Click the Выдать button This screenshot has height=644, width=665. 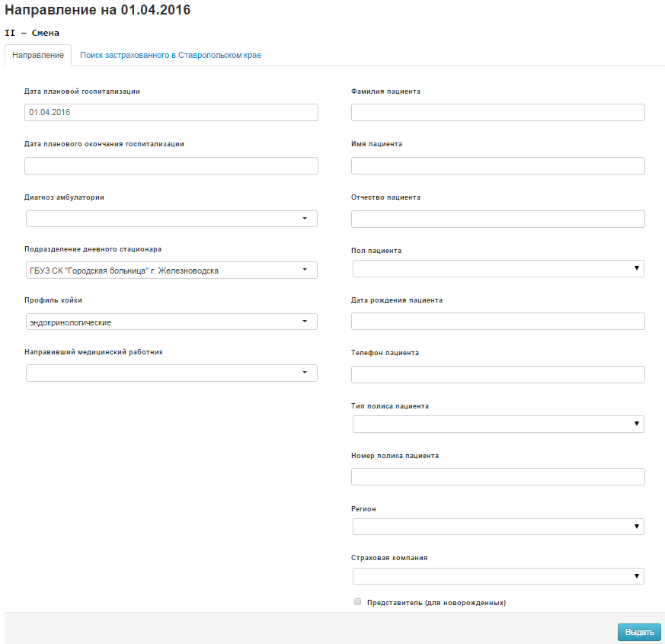(x=639, y=632)
